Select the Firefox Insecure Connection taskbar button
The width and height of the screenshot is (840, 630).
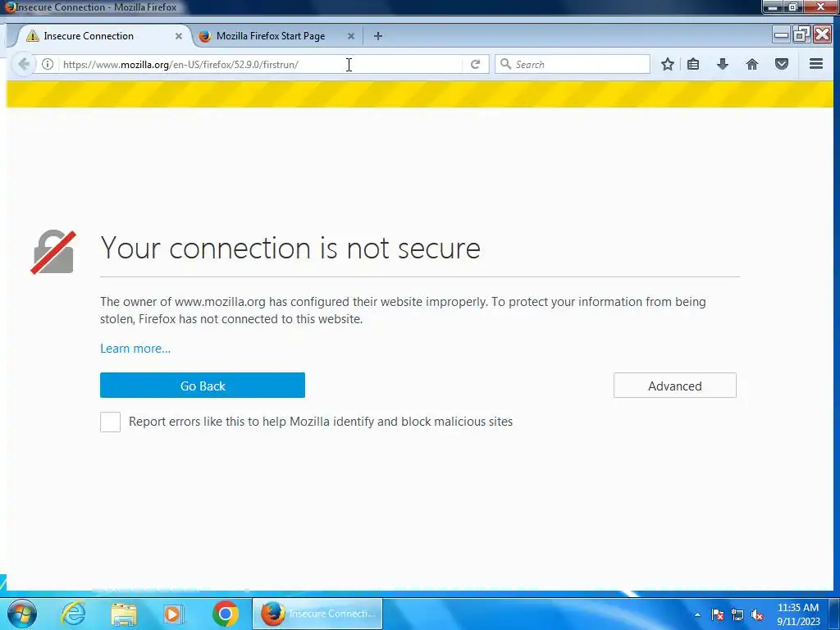317,614
